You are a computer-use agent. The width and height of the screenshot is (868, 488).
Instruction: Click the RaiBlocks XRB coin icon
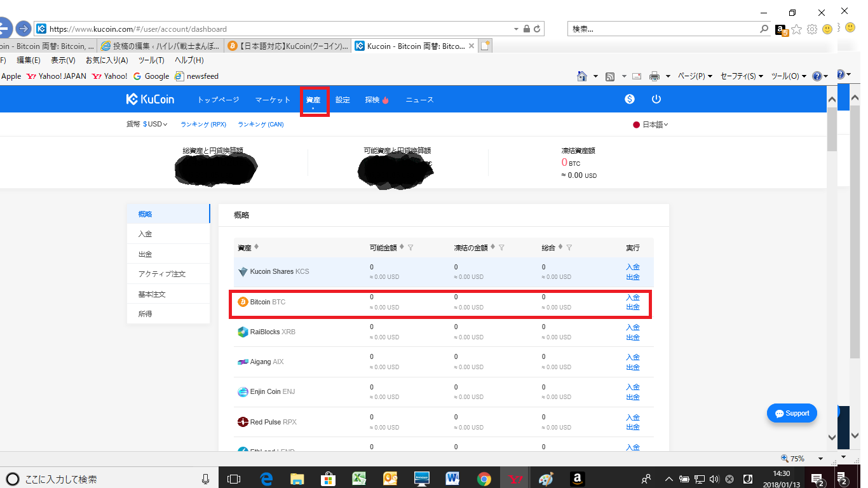pyautogui.click(x=243, y=332)
